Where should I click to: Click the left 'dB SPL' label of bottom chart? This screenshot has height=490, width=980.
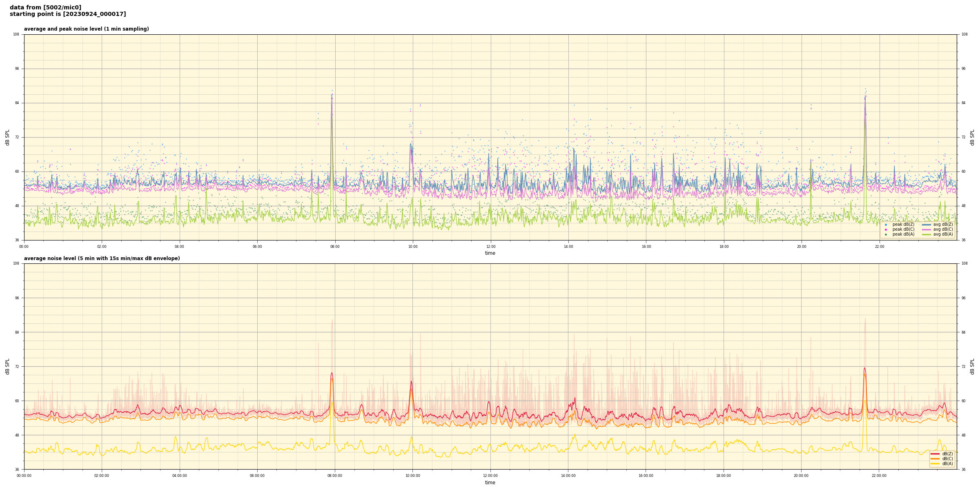point(7,366)
